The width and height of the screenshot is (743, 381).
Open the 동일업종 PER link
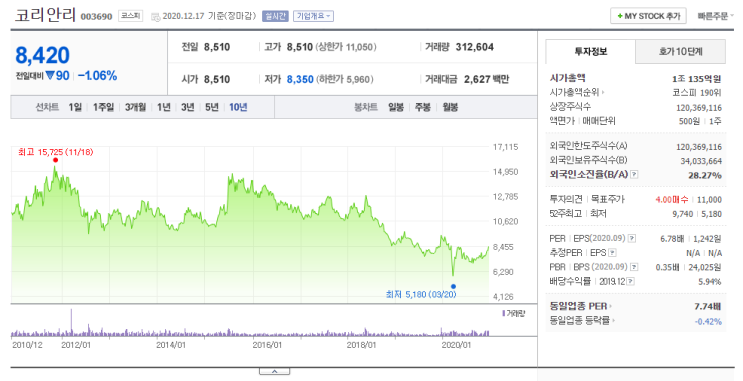(580, 306)
